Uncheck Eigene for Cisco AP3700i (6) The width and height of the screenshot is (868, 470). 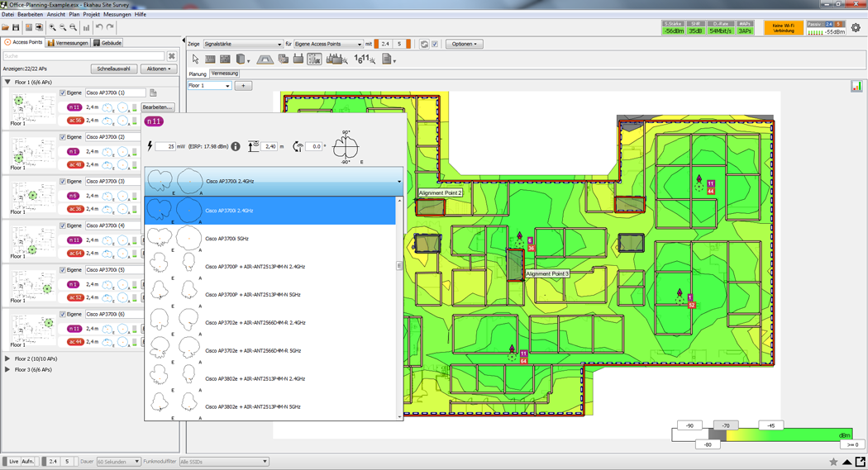[x=63, y=314]
